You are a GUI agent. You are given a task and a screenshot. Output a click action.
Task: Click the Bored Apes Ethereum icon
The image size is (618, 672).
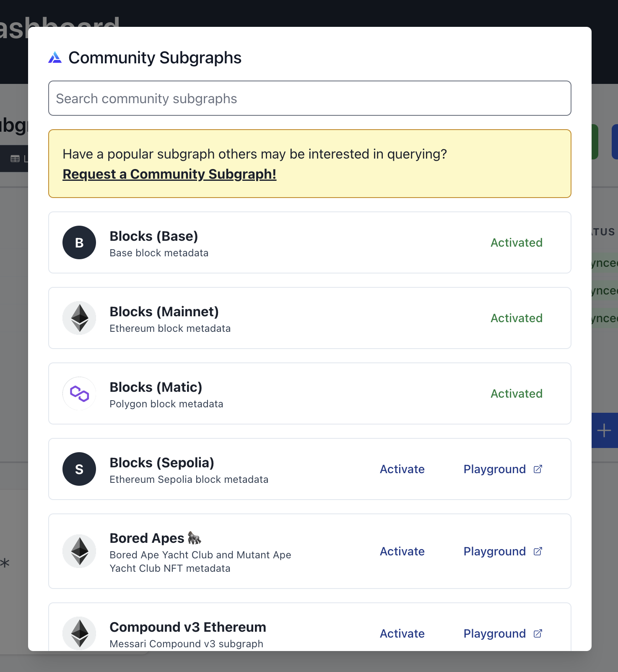79,551
